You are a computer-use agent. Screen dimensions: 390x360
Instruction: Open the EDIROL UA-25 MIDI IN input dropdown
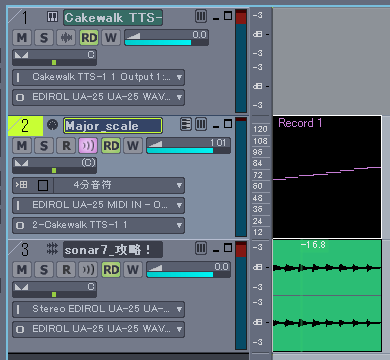coord(98,205)
